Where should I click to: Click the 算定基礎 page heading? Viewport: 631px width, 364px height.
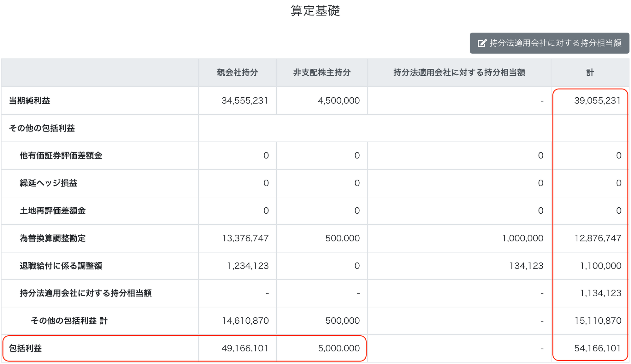[315, 11]
